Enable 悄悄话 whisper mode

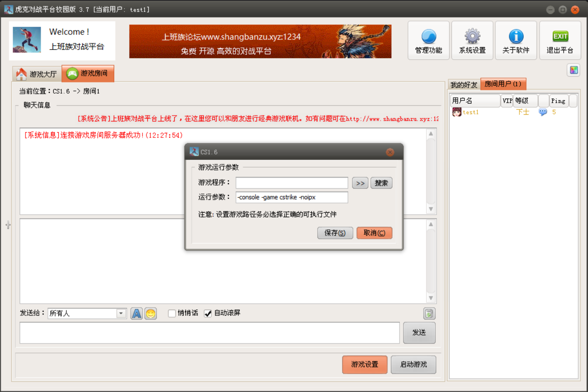172,313
